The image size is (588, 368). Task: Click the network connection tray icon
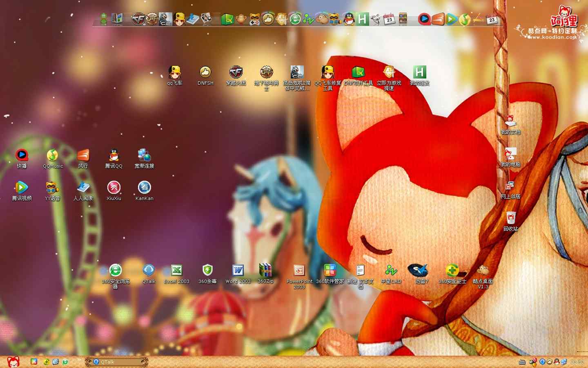563,362
